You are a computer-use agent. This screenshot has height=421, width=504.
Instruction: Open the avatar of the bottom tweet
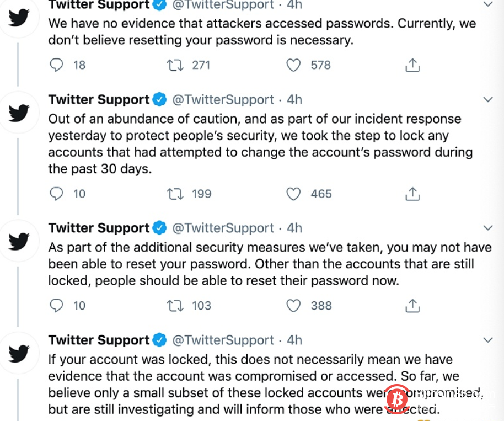click(x=18, y=353)
